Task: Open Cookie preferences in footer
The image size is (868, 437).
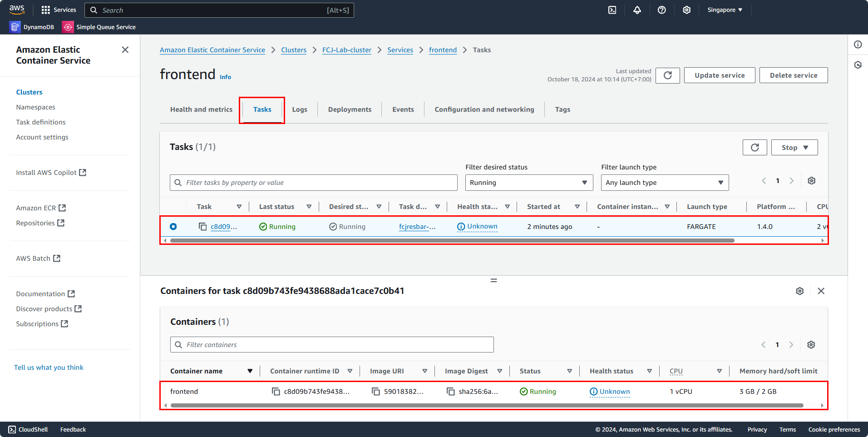Action: click(x=834, y=430)
